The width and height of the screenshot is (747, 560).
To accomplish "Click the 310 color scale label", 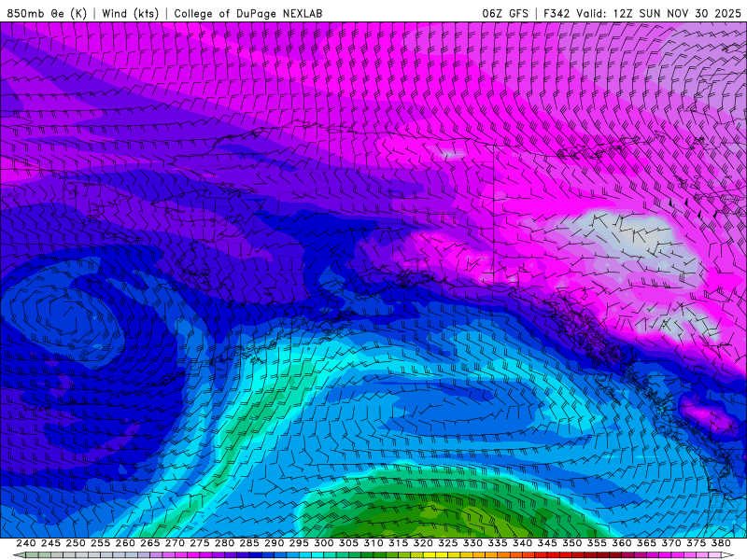I will (373, 543).
